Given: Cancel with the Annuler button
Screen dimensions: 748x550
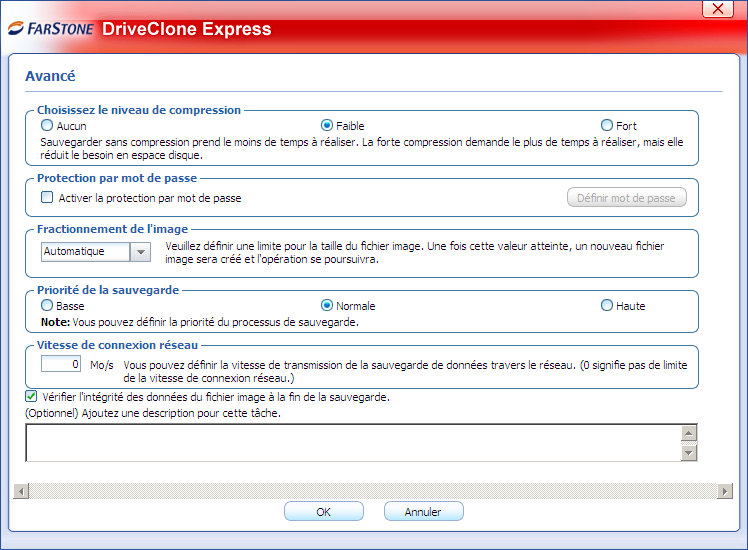Looking at the screenshot, I should [423, 511].
